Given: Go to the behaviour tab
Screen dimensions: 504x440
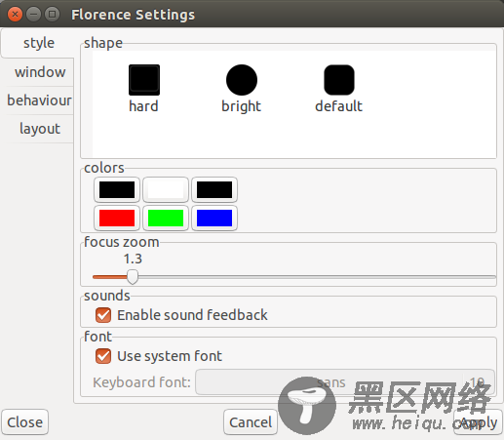Looking at the screenshot, I should (x=39, y=100).
